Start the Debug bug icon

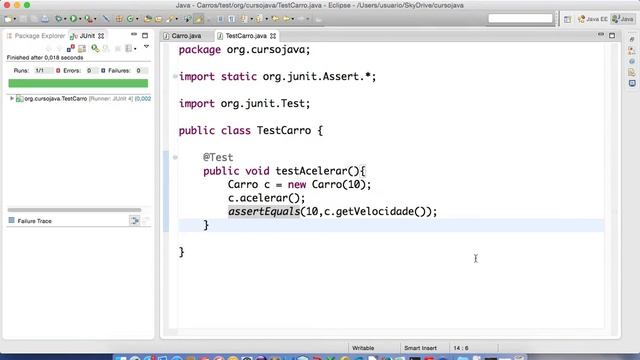pos(59,19)
